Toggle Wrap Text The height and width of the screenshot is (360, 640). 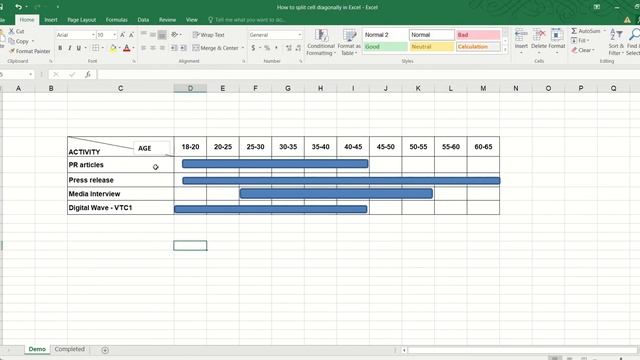click(x=208, y=35)
